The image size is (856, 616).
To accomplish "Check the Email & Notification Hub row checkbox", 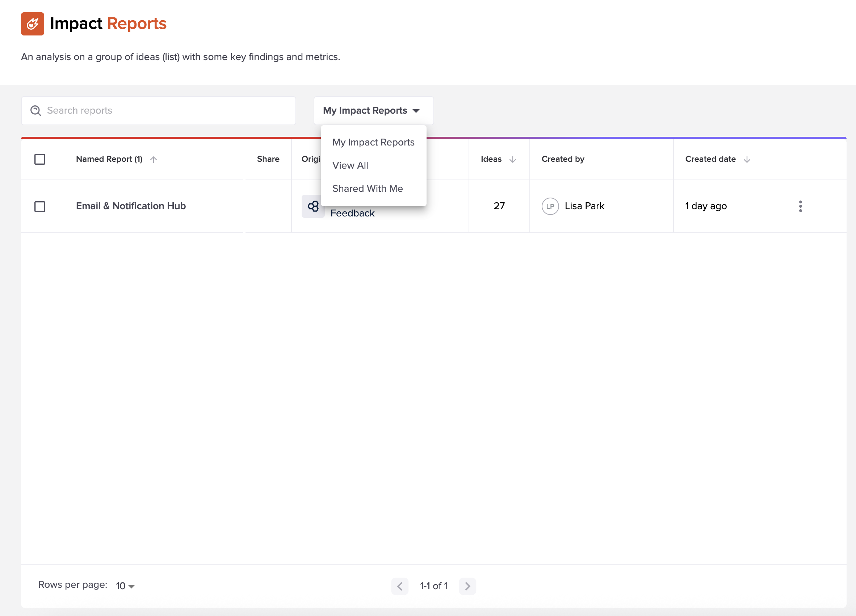I will coord(40,206).
